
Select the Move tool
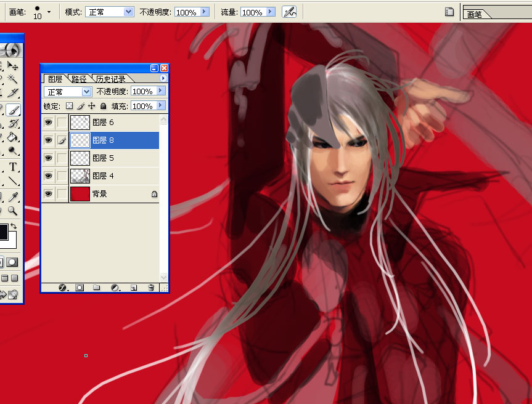click(13, 66)
